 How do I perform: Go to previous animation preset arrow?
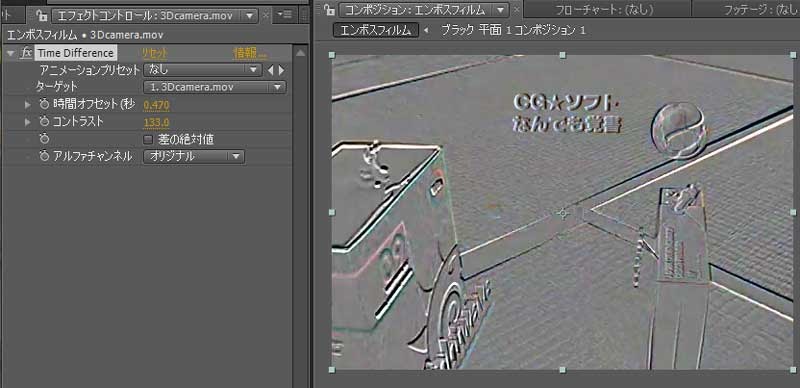tap(271, 70)
